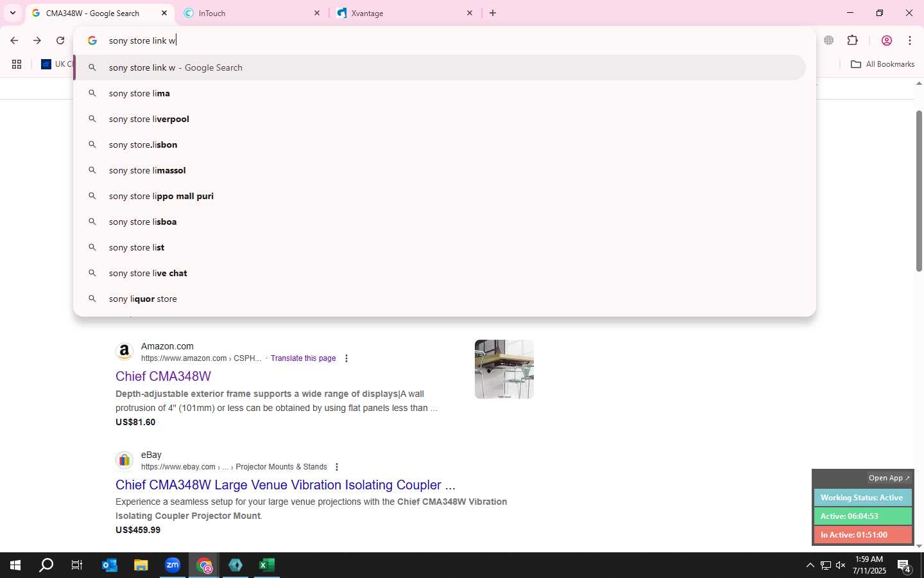The image size is (924, 578).
Task: Click 'Translate this page' on Amazon result
Action: pyautogui.click(x=303, y=358)
